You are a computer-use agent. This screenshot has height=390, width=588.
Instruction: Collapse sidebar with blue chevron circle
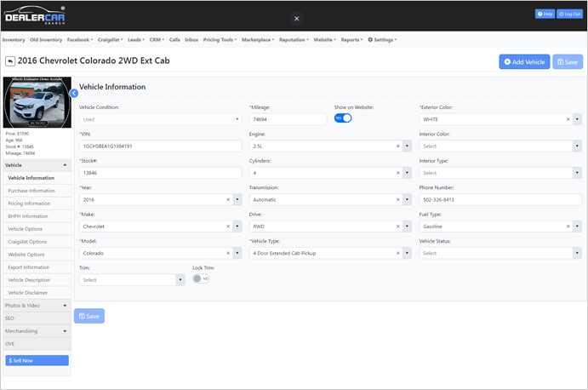point(74,93)
